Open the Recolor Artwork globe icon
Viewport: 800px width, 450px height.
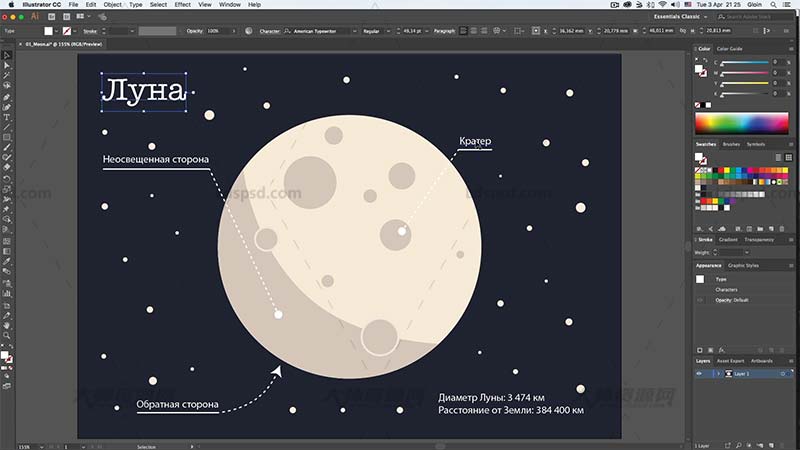[248, 31]
